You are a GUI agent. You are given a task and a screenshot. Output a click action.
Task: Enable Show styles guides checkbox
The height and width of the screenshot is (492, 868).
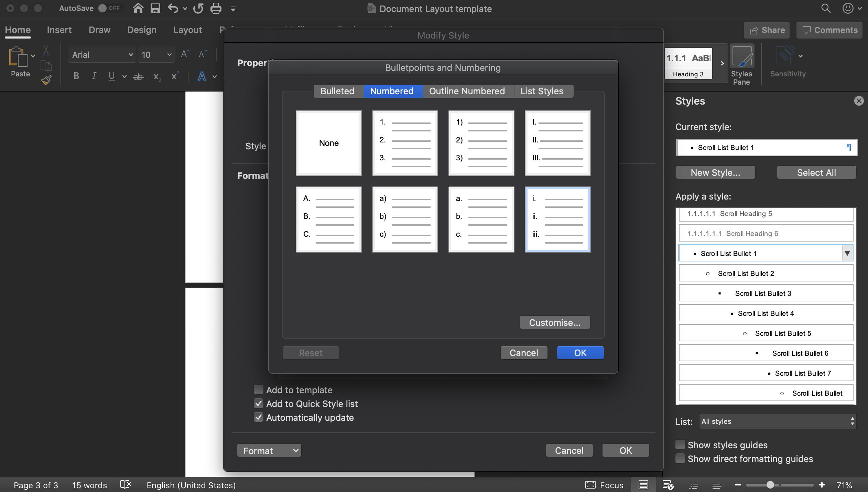click(x=680, y=445)
